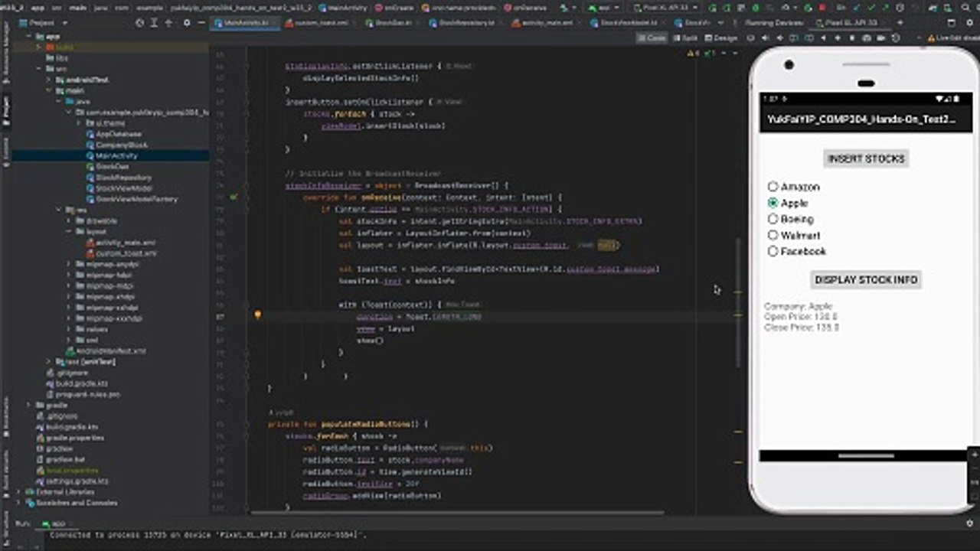Expand the values folder
Screen dimensions: 980x551
pyautogui.click(x=70, y=329)
